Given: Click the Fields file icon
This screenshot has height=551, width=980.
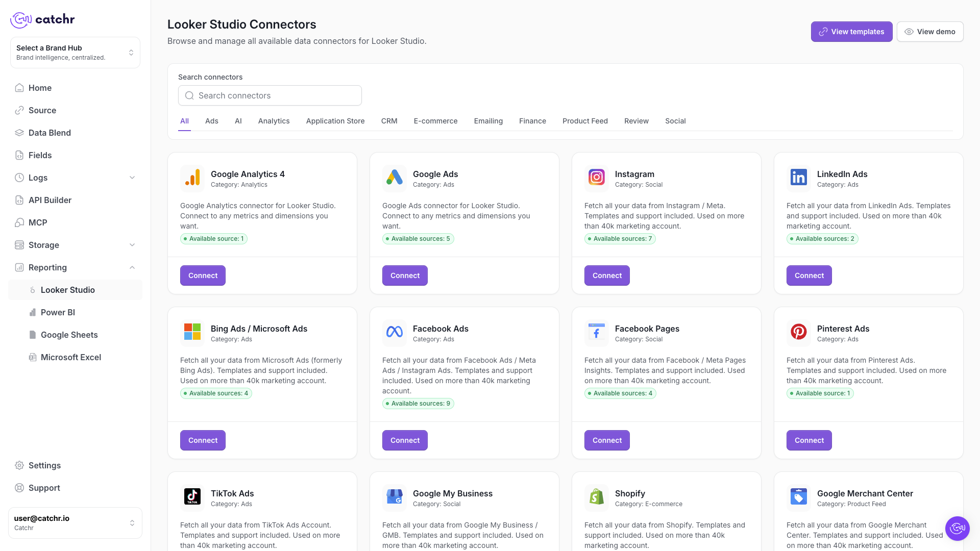Looking at the screenshot, I should [x=19, y=155].
